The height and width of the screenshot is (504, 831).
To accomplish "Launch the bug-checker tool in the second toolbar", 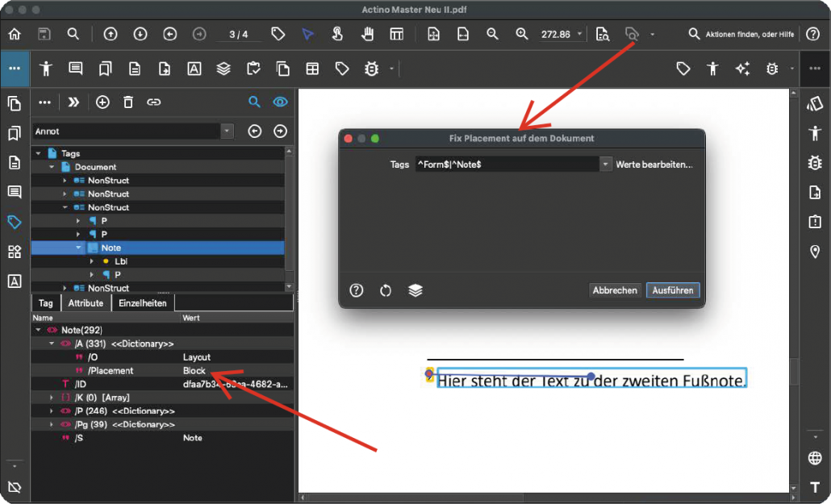I will 370,69.
